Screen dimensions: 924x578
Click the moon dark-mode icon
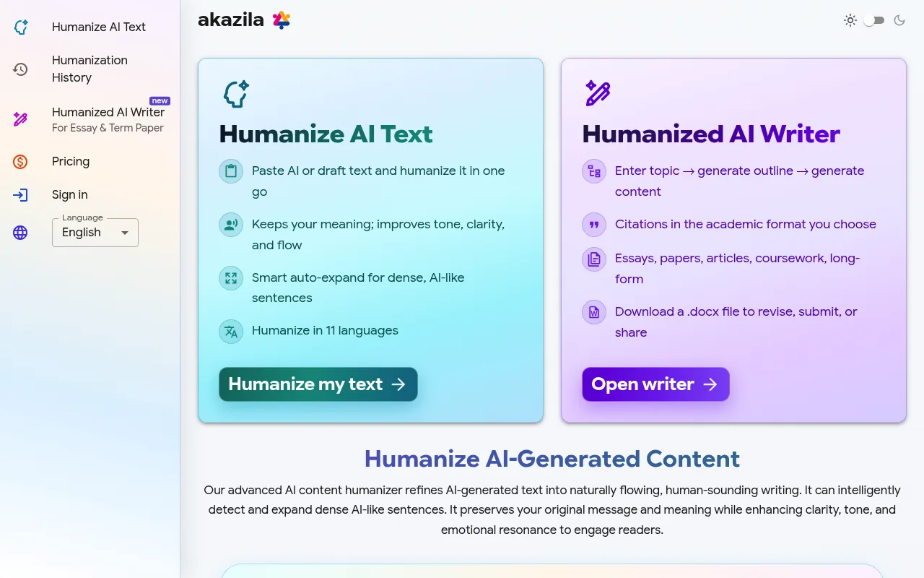click(x=899, y=20)
